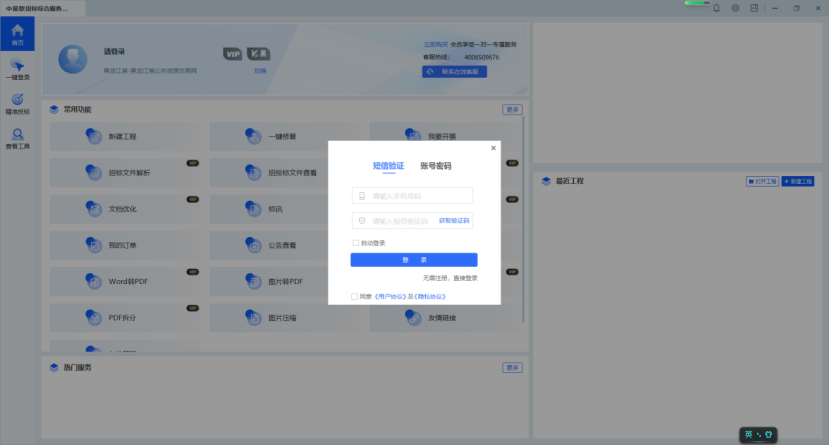830x446 pixels.
Task: Click the blue 登录 button
Action: tap(413, 260)
